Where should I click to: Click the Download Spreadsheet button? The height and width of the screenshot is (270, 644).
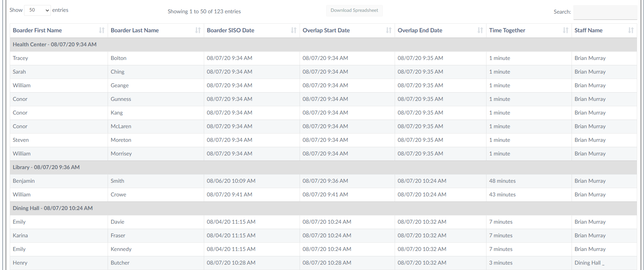click(354, 10)
